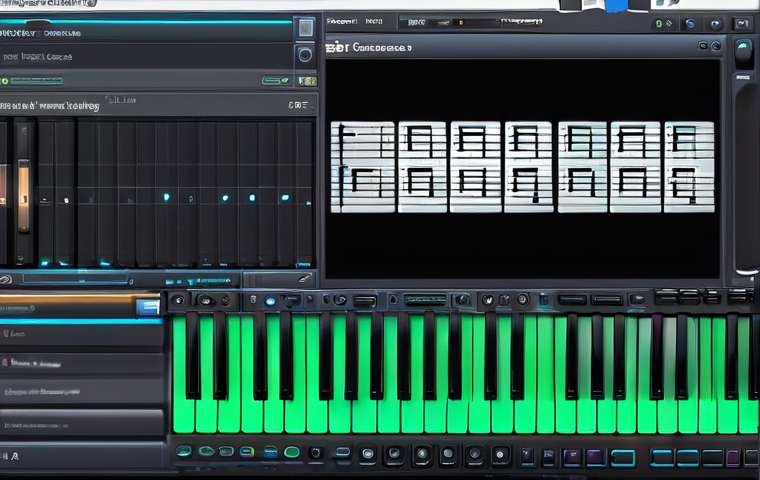Click the boxed icon at the far end of top bar

(742, 23)
